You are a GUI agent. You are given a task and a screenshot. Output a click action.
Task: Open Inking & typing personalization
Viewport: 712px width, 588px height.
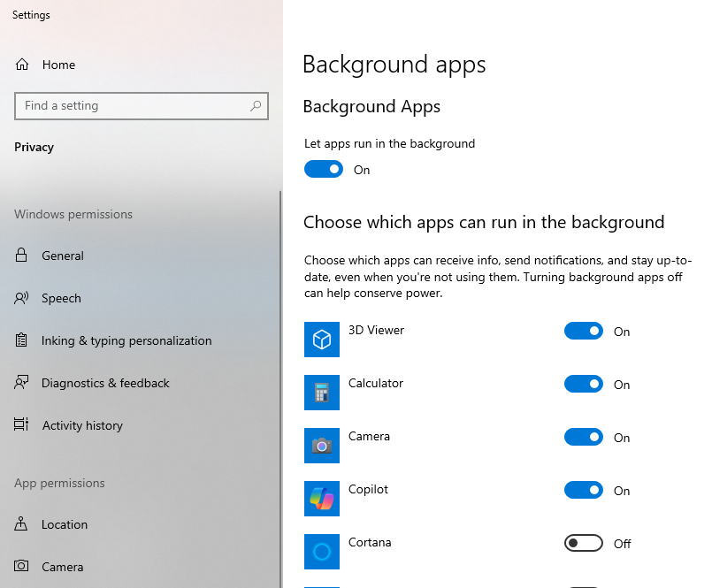[126, 340]
